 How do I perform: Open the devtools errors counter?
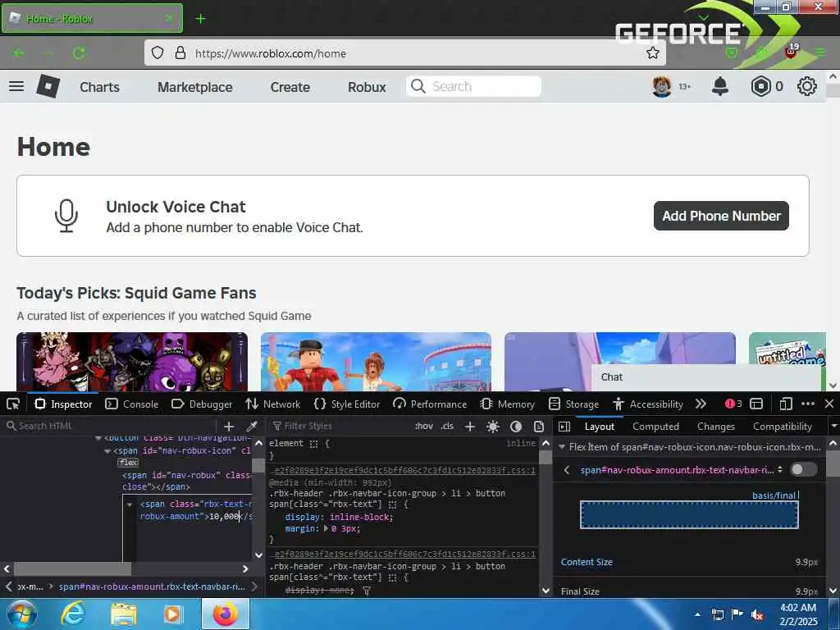[733, 404]
